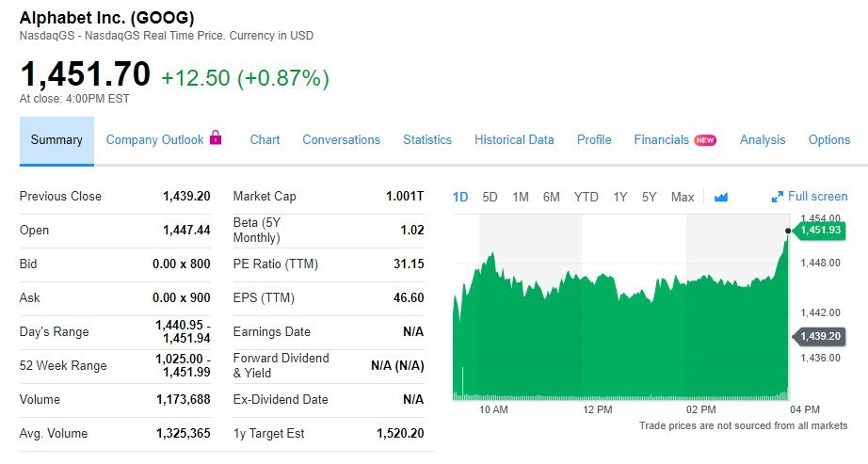868x464 pixels.
Task: Open the chart type area icon
Action: 721,197
